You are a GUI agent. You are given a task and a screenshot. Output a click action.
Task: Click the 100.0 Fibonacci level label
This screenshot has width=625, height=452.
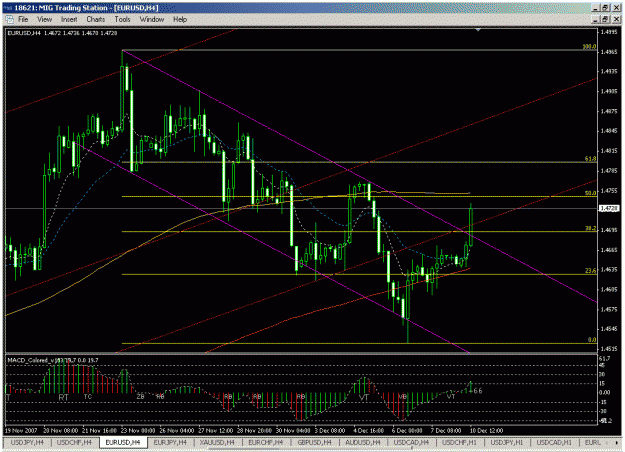pyautogui.click(x=589, y=47)
